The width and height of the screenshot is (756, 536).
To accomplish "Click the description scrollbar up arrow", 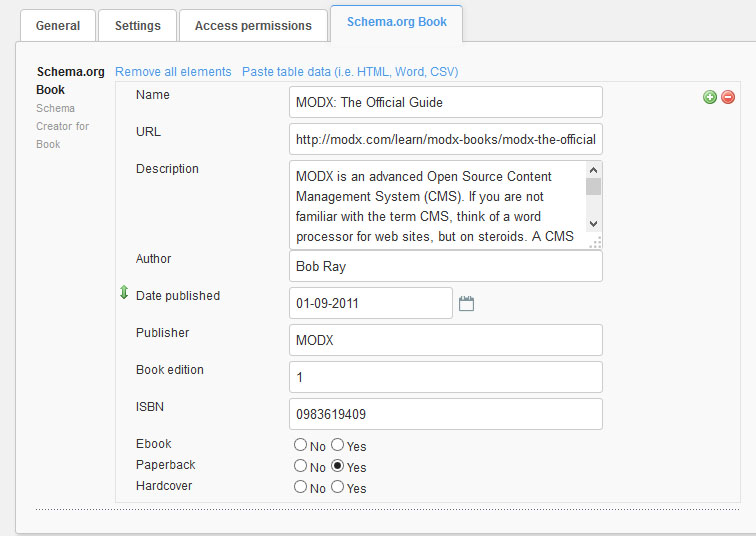I will coord(594,170).
